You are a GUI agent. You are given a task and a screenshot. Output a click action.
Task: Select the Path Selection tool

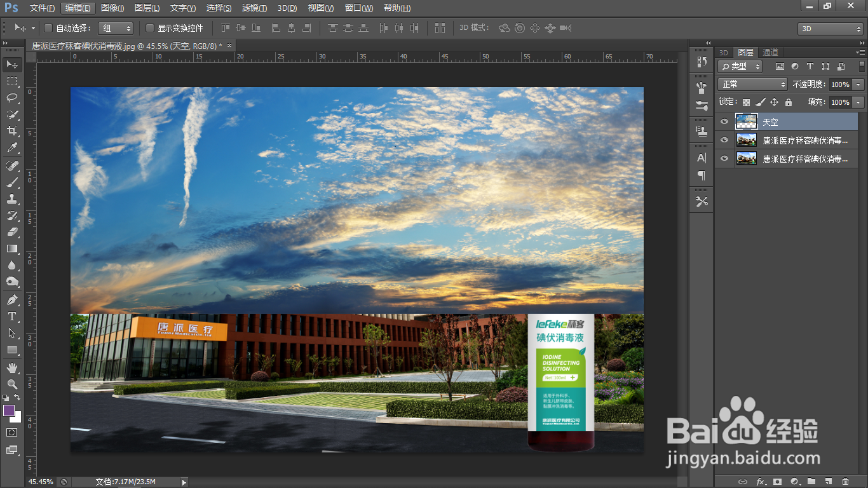click(x=12, y=333)
